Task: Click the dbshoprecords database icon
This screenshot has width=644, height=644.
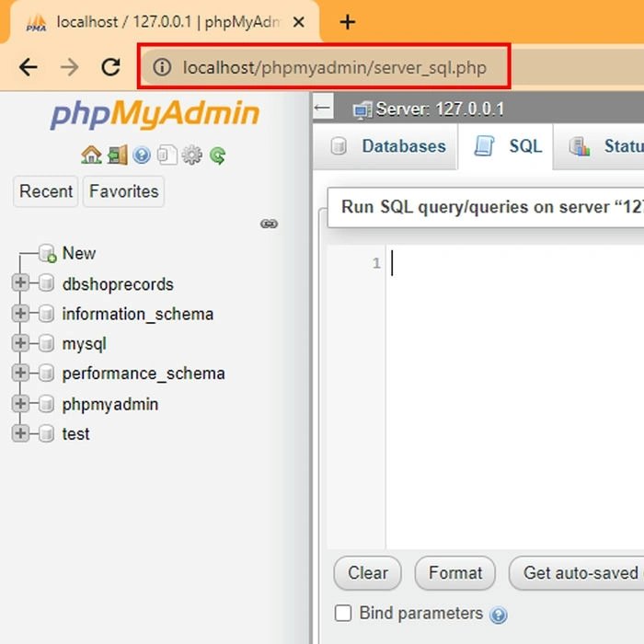Action: (x=46, y=283)
